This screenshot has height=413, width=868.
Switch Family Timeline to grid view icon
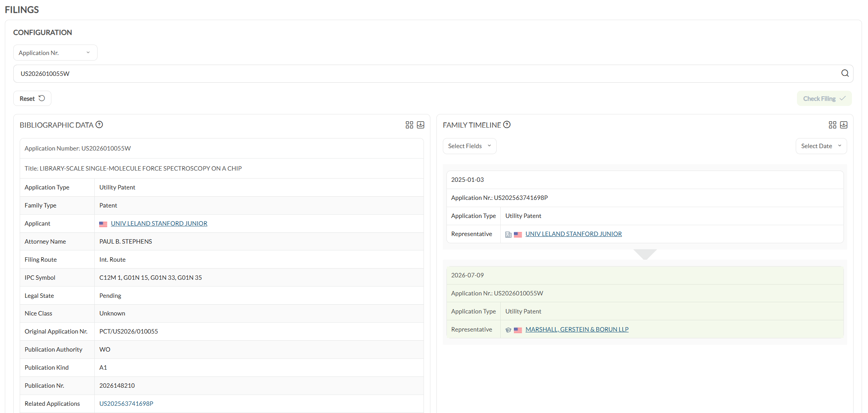(x=832, y=125)
